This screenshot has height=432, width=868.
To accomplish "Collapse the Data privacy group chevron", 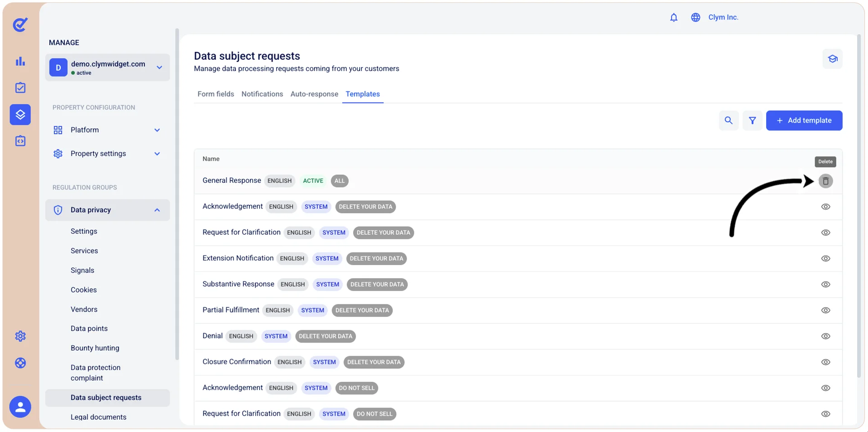I will [157, 210].
